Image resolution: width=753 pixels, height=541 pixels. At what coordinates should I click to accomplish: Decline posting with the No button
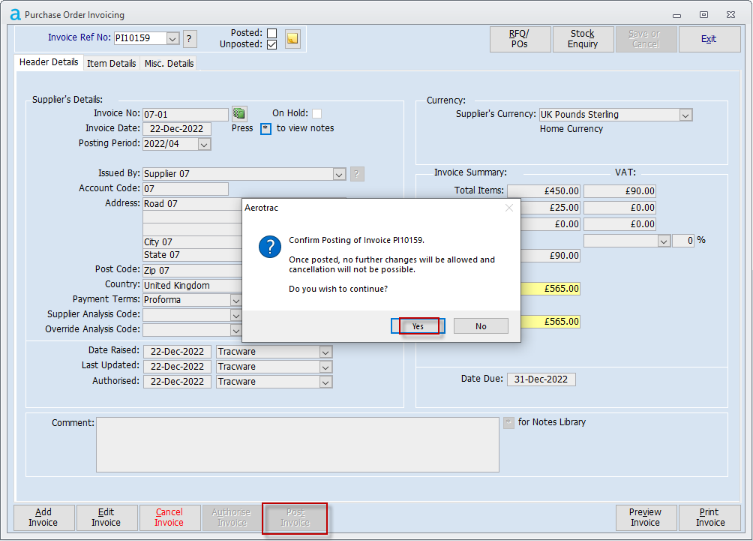481,326
